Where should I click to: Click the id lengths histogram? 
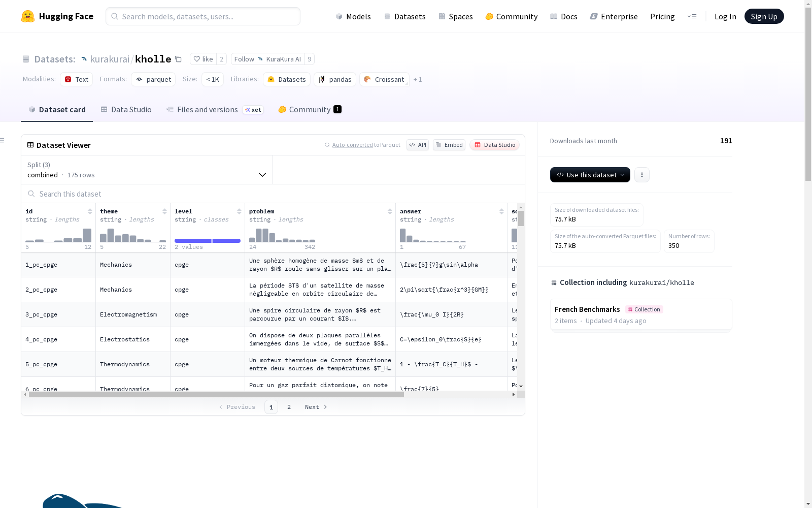coord(58,235)
